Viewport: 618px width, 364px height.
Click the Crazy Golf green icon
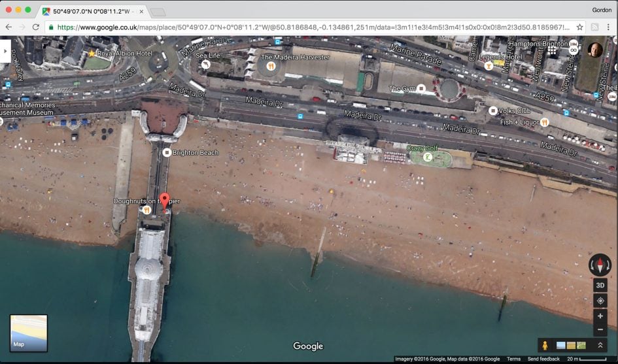pyautogui.click(x=428, y=157)
